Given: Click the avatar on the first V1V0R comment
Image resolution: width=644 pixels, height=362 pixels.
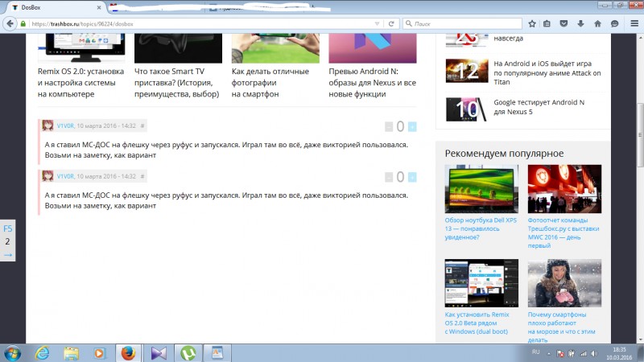Looking at the screenshot, I should click(x=47, y=125).
